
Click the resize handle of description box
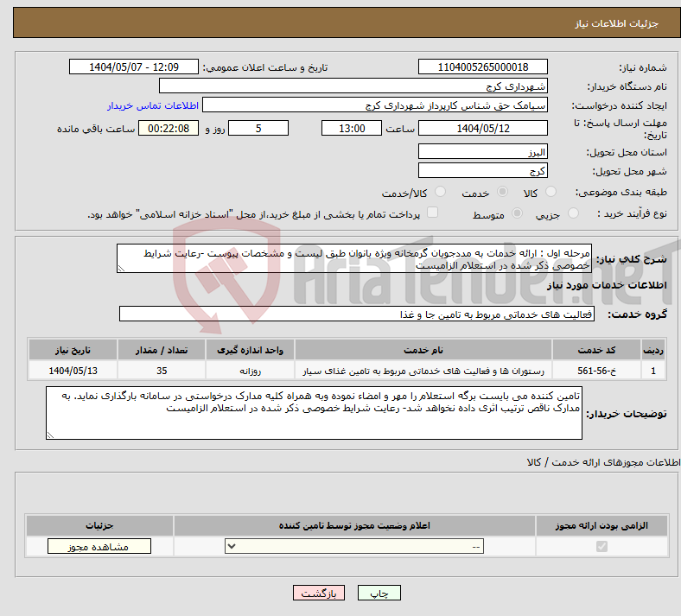click(x=122, y=269)
